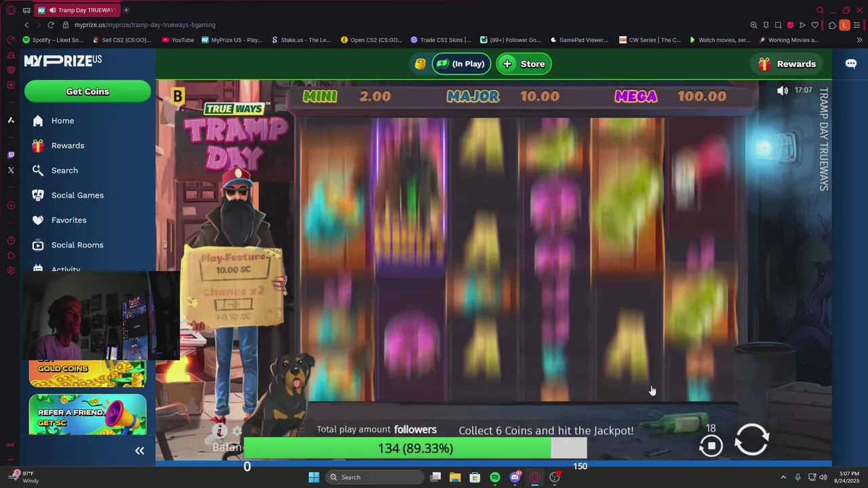The height and width of the screenshot is (488, 868).
Task: Open File Explorer from the taskbar
Action: click(455, 477)
